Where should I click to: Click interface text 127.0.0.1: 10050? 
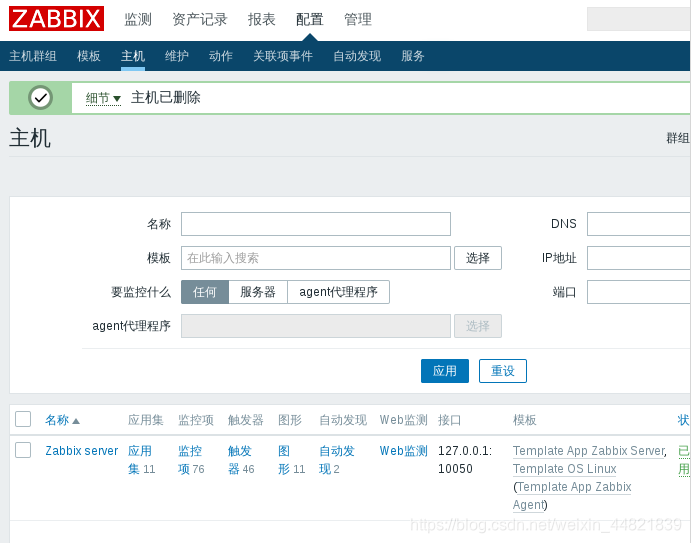coord(465,460)
